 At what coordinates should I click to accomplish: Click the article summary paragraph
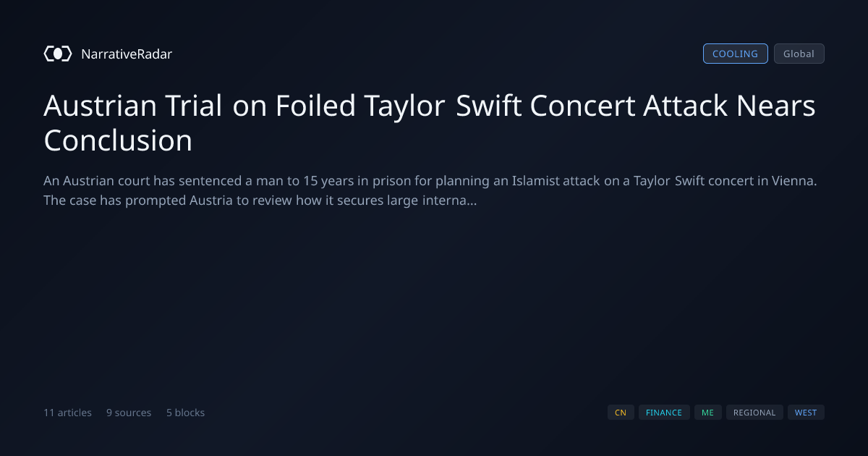[430, 190]
